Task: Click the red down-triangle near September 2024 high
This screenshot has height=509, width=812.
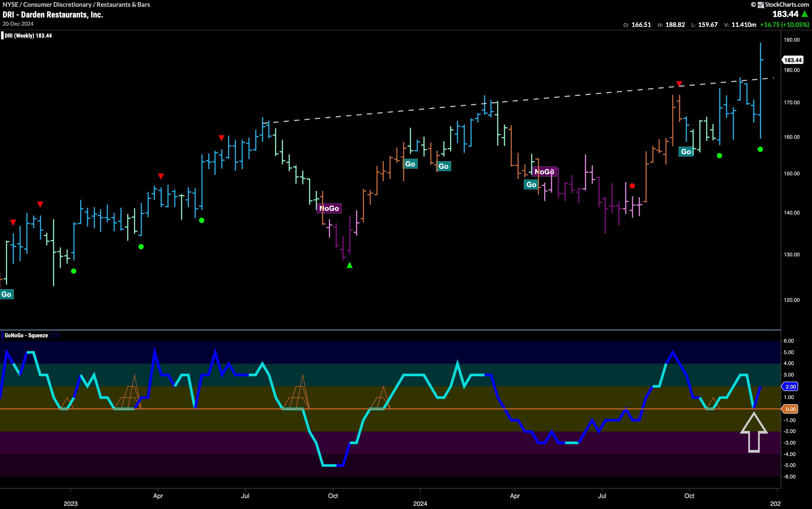Action: [x=679, y=84]
